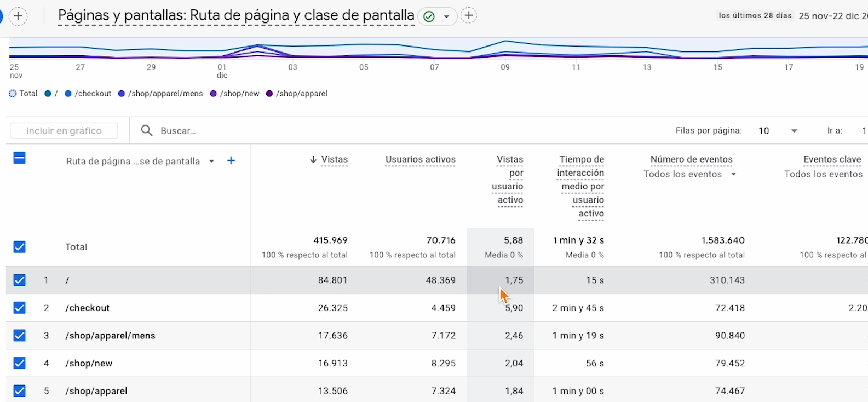
Task: Sort by Número de eventos column header
Action: coord(691,159)
